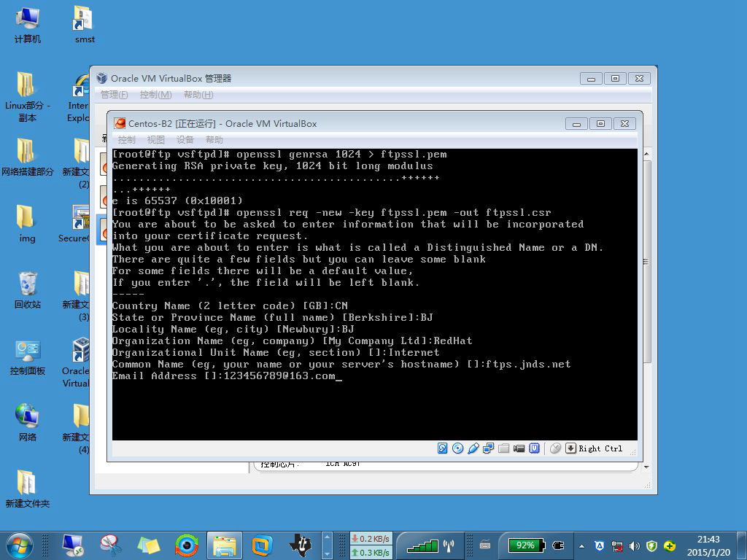Click the clock showing 21:43
This screenshot has width=747, height=560.
(708, 545)
